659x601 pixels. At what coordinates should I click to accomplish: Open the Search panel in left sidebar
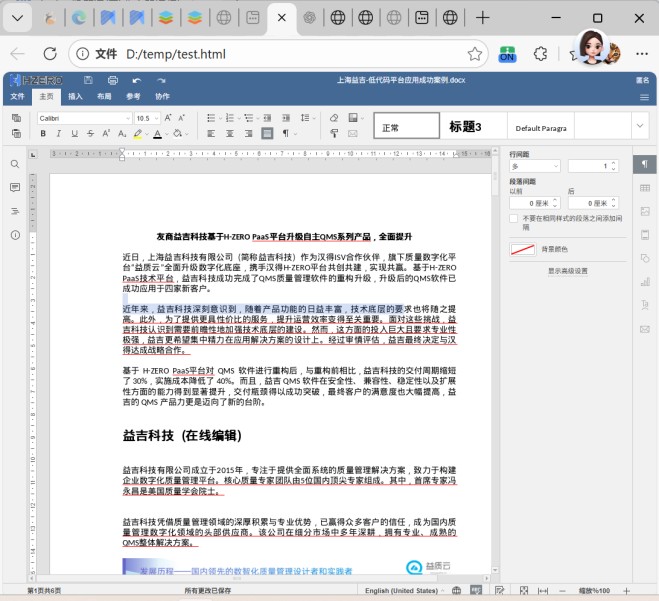coord(15,163)
